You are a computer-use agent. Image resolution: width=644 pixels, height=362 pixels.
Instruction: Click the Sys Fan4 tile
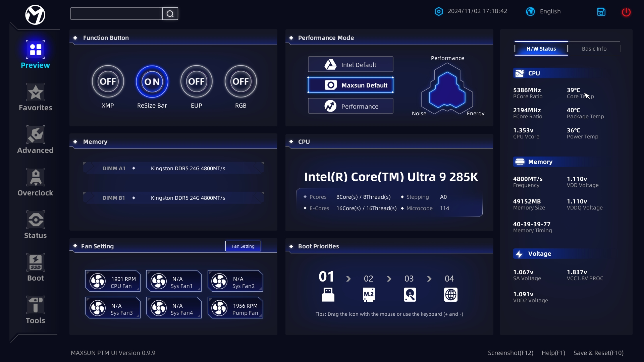tap(174, 308)
